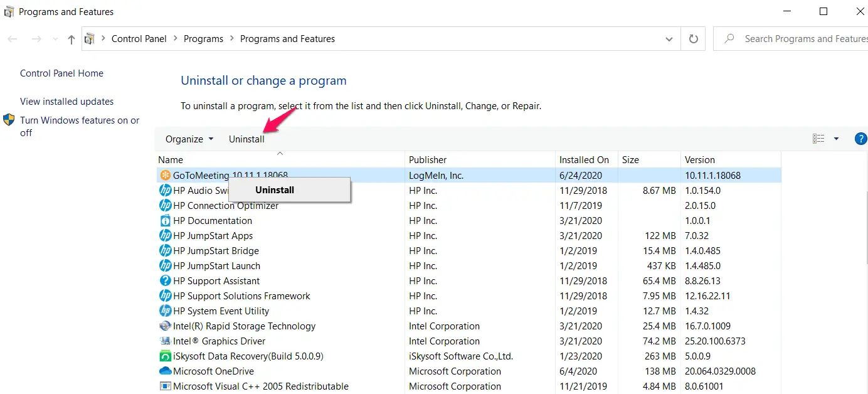
Task: Click Programs and Features breadcrumb segment
Action: click(x=287, y=39)
